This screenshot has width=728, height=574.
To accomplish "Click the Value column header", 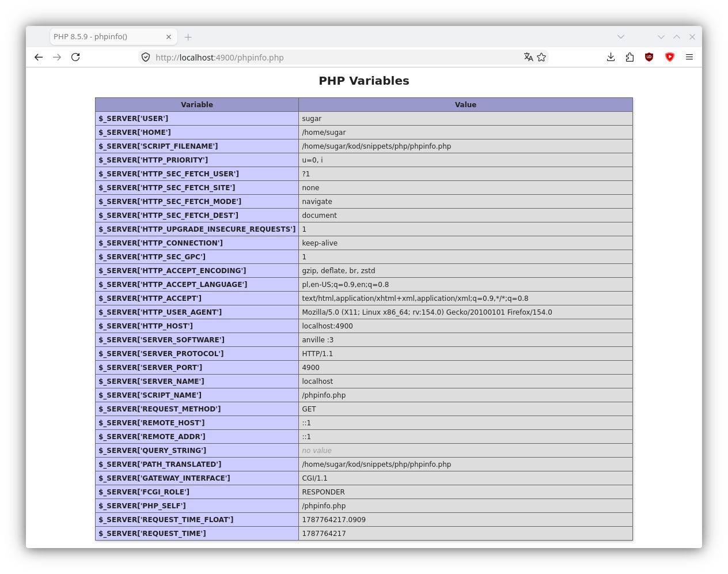I will tap(465, 104).
